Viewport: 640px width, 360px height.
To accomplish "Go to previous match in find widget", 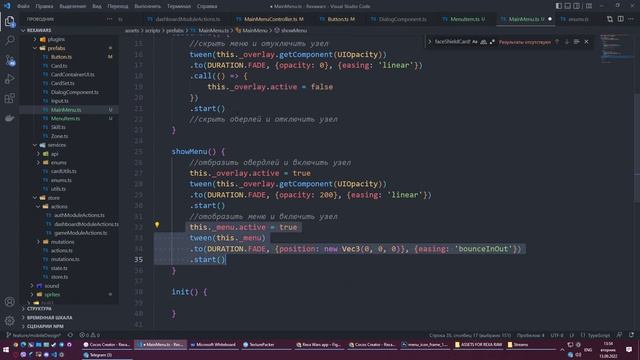I will (557, 42).
